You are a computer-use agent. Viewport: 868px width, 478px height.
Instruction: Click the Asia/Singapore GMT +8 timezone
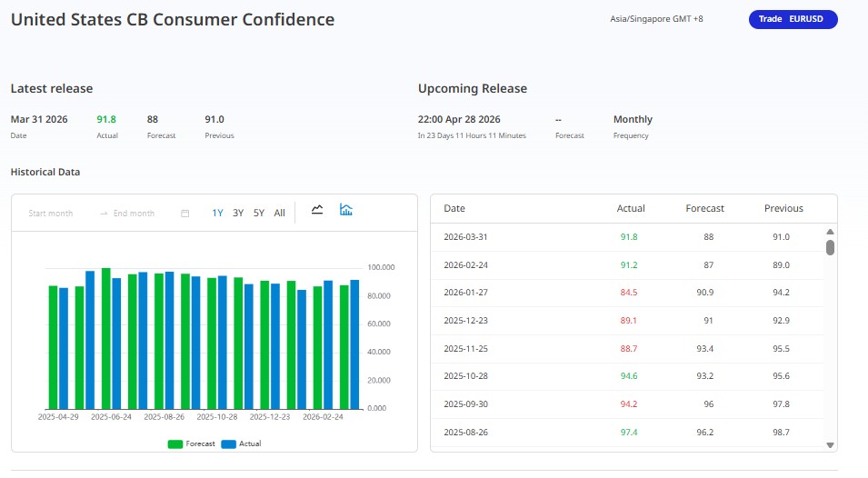point(656,19)
